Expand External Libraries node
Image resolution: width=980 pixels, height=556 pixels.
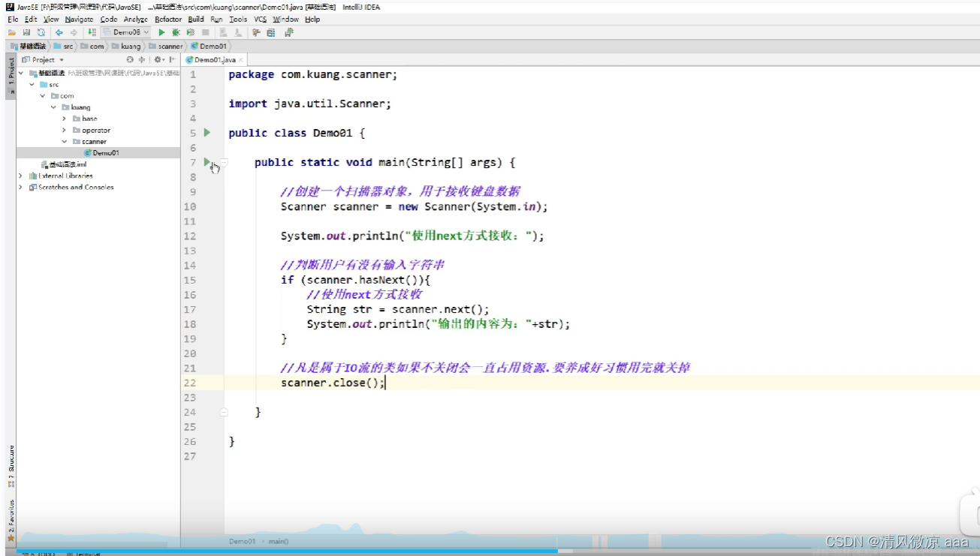point(21,176)
